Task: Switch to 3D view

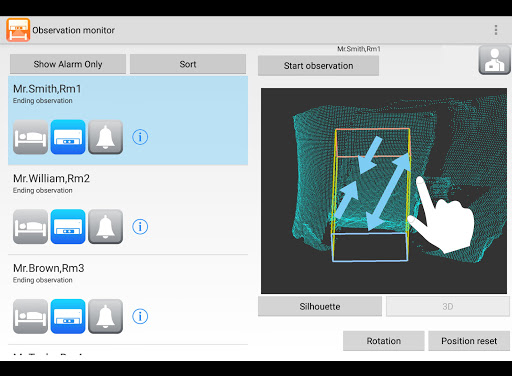Action: 448,306
